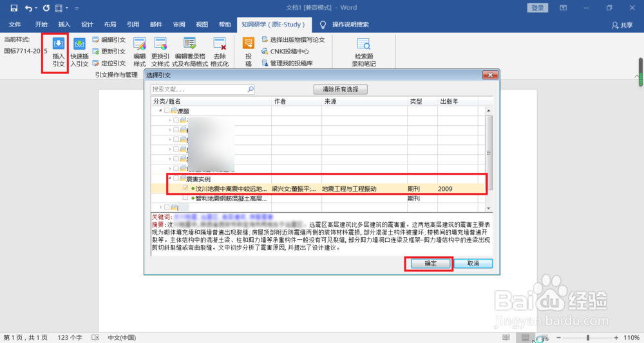Click the citation list scrollbar down arrow

pos(489,208)
